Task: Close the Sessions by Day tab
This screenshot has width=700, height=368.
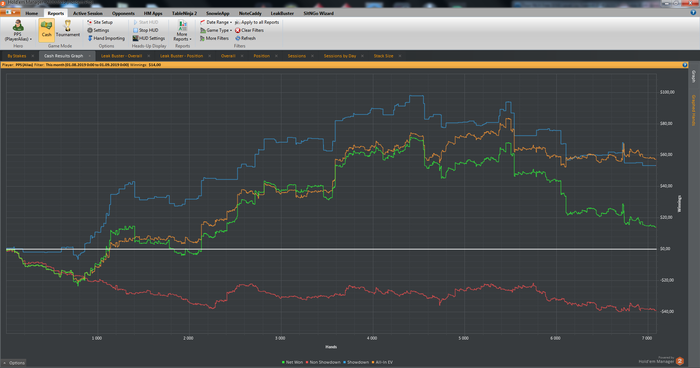Action: pos(362,56)
